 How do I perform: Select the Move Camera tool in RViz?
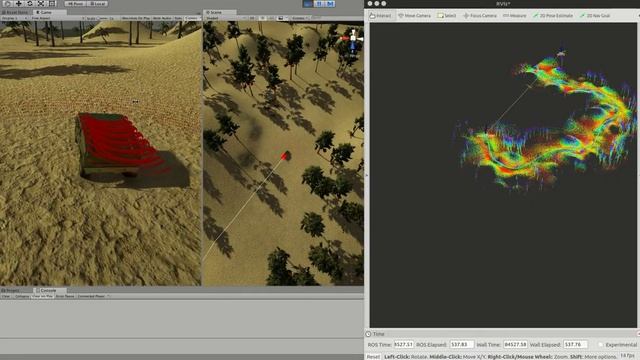coord(415,16)
